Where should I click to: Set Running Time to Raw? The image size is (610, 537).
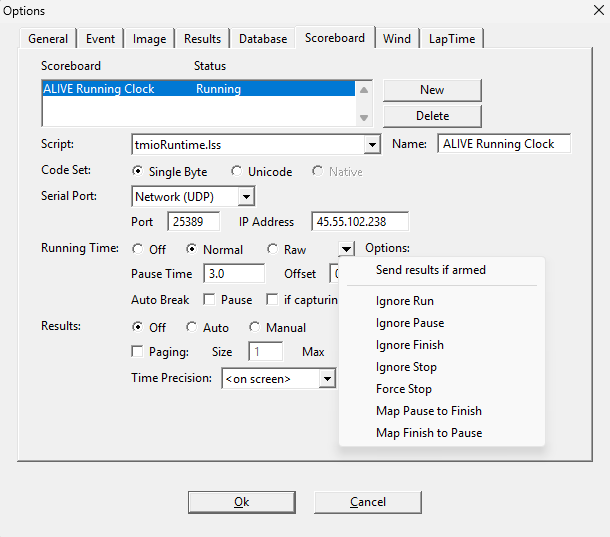pyautogui.click(x=287, y=249)
